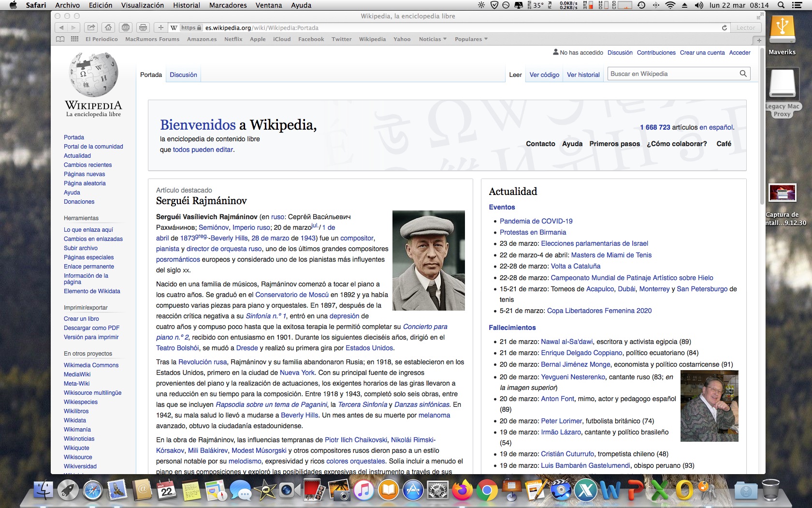Open the App Store Dock icon

[x=413, y=491]
